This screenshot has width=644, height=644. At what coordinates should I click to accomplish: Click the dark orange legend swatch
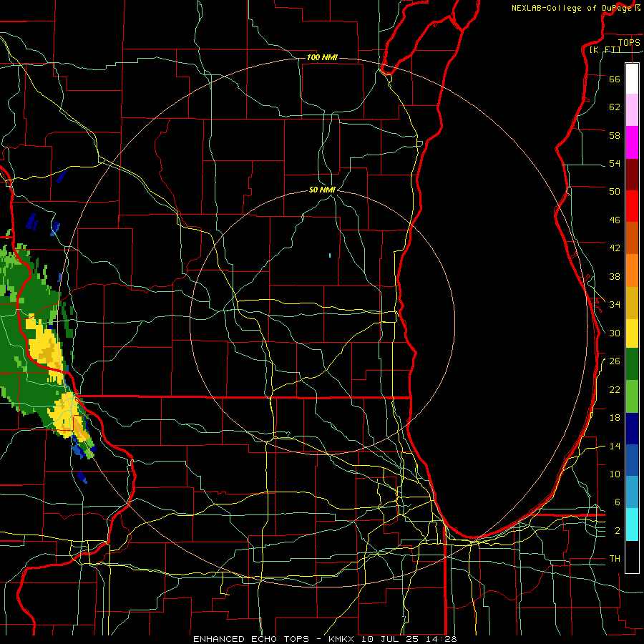[632, 238]
